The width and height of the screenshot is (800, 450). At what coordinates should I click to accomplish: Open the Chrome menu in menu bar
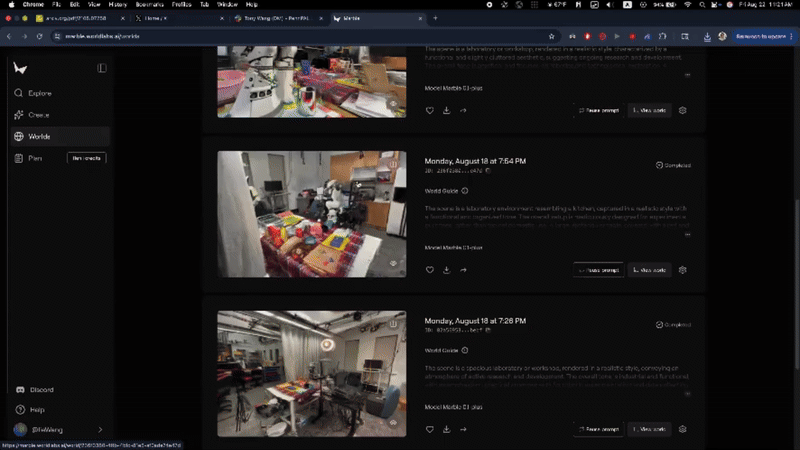coord(33,4)
